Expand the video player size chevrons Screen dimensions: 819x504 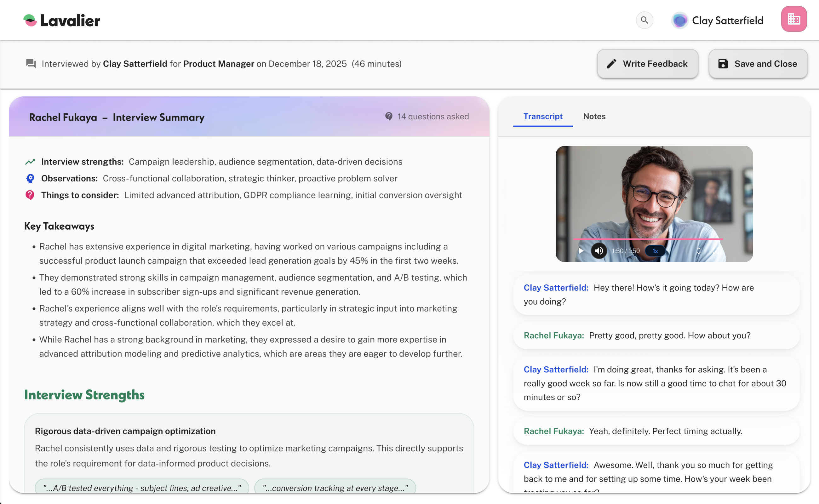pos(698,251)
